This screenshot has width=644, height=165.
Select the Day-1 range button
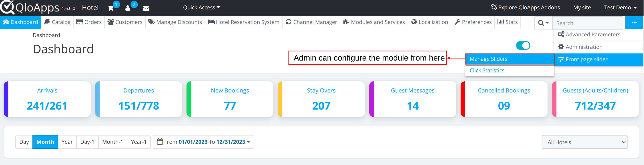coord(88,142)
